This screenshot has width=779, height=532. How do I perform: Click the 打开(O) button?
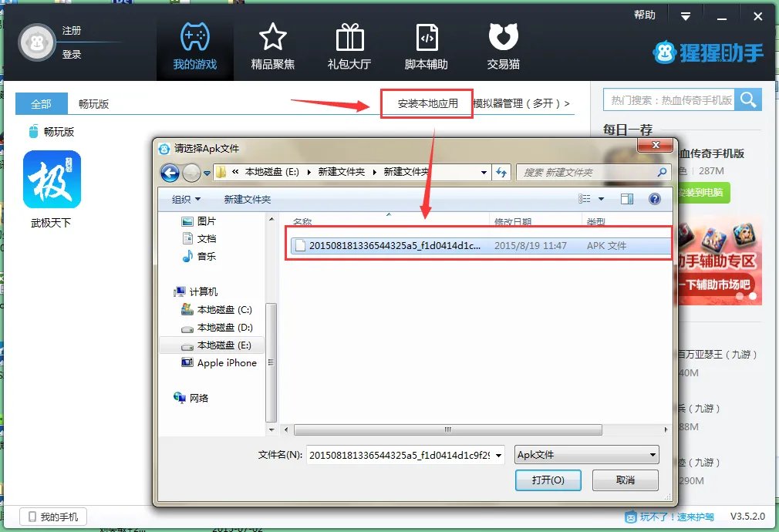click(x=548, y=480)
